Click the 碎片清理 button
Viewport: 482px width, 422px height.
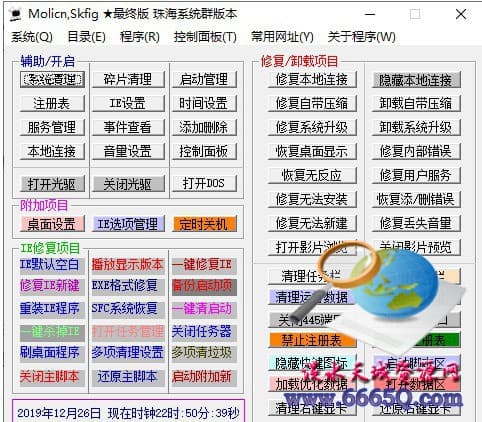coord(128,80)
